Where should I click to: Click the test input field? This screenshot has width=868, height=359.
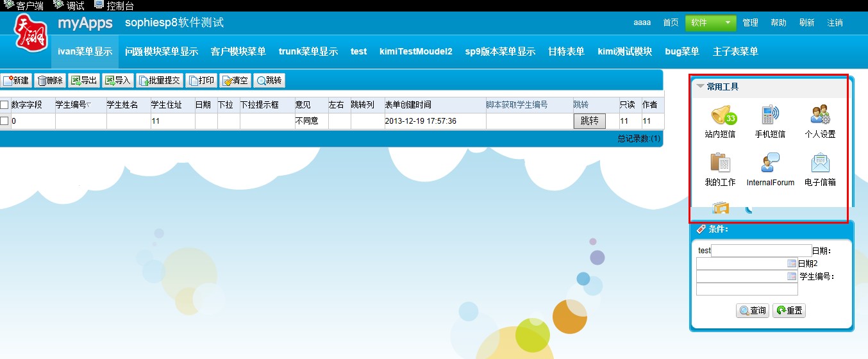pos(762,251)
